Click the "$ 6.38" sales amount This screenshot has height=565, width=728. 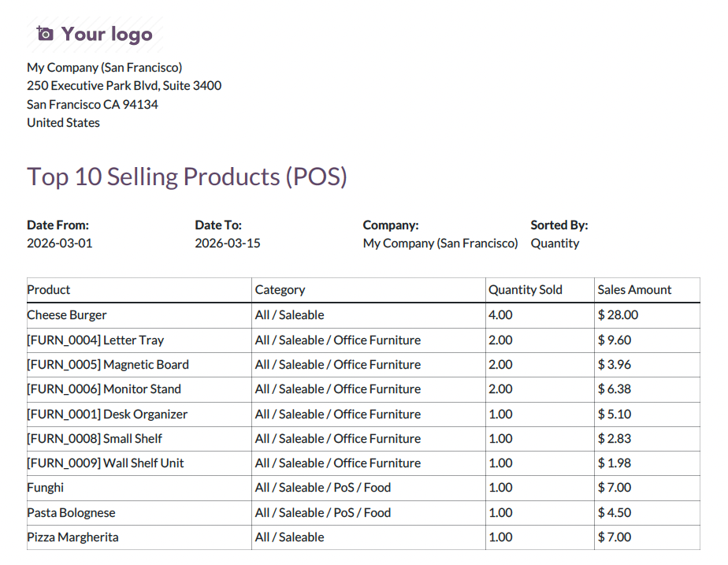pos(615,389)
